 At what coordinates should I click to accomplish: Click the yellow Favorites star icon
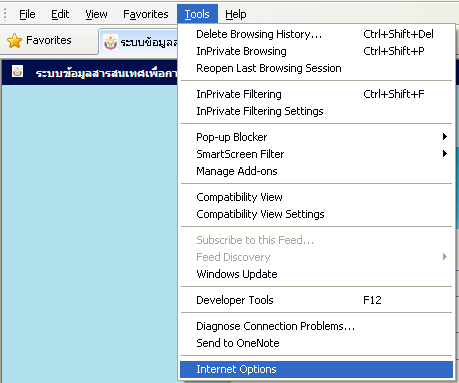14,41
